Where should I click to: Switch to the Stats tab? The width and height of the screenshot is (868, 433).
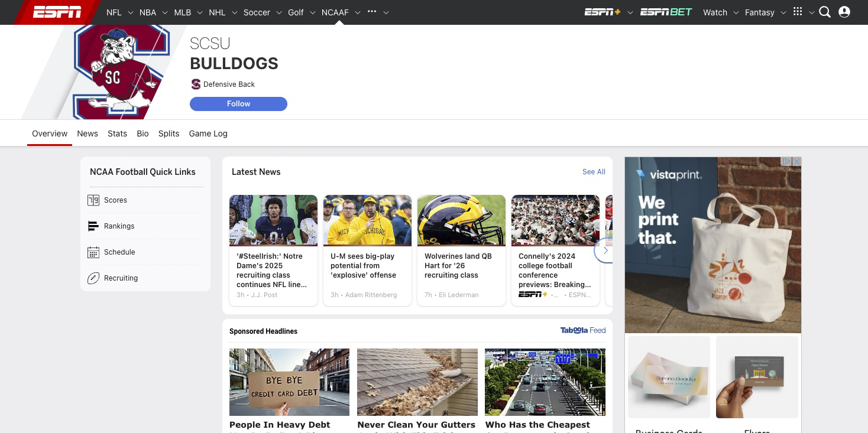[x=117, y=134]
